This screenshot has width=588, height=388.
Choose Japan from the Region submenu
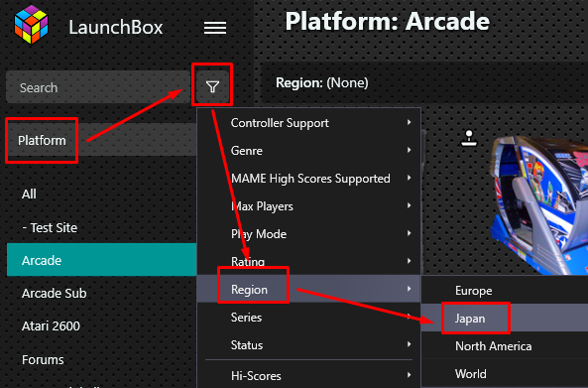point(505,319)
